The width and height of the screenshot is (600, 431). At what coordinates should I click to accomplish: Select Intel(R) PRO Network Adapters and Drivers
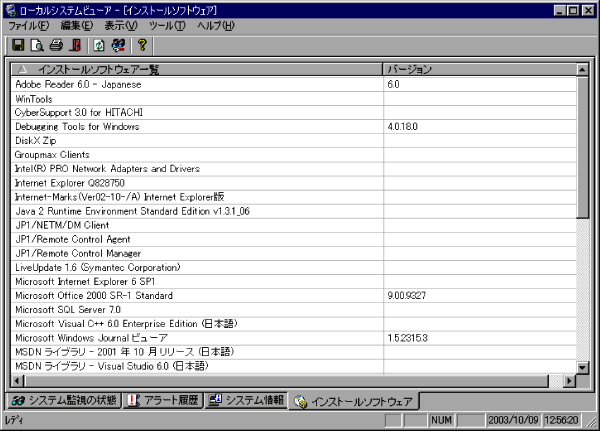click(x=294, y=169)
